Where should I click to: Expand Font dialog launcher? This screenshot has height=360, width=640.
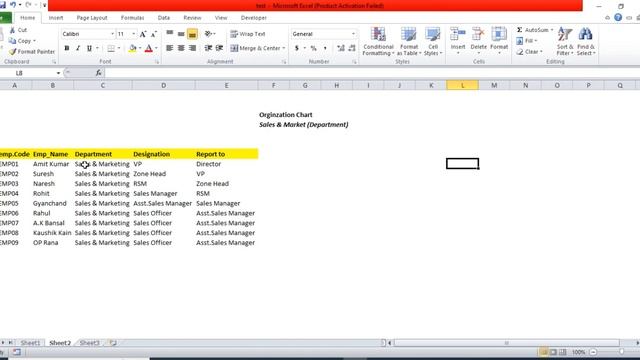tap(157, 62)
